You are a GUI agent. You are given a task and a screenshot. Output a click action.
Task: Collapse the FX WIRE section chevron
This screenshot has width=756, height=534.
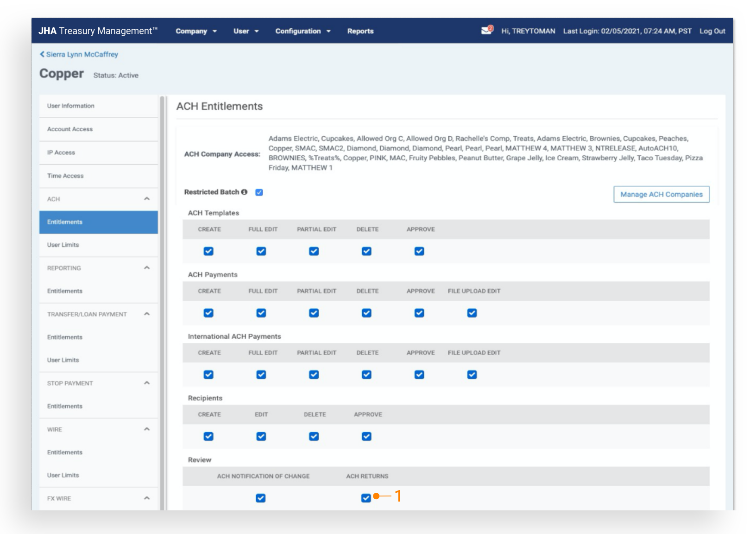pos(147,498)
